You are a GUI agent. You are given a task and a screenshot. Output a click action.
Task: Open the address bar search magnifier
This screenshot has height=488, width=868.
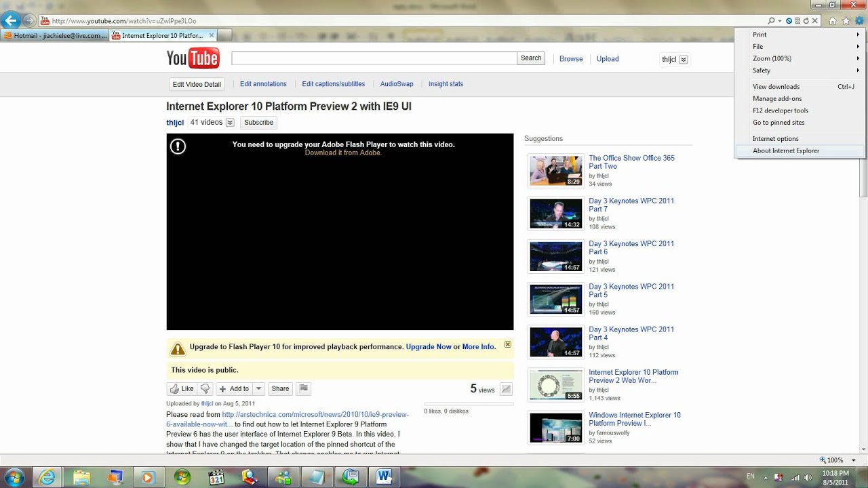[x=772, y=21]
